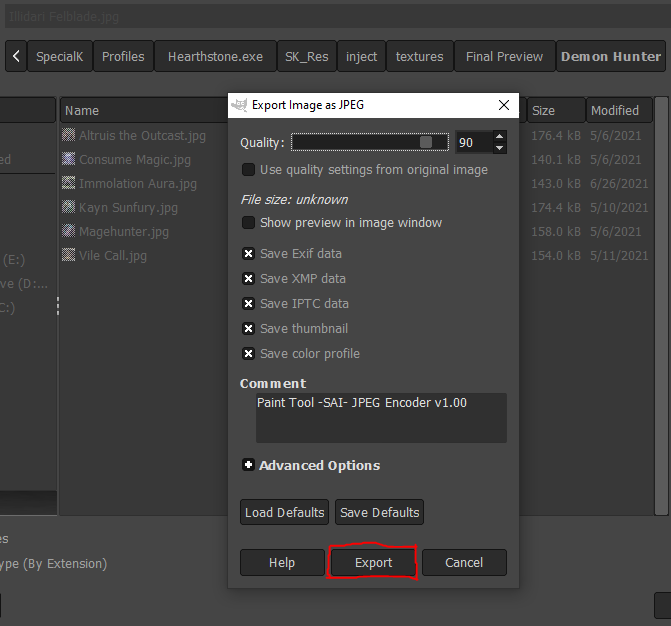This screenshot has height=626, width=671.
Task: Click the Immolation Aura.jpg file icon
Action: [x=69, y=183]
